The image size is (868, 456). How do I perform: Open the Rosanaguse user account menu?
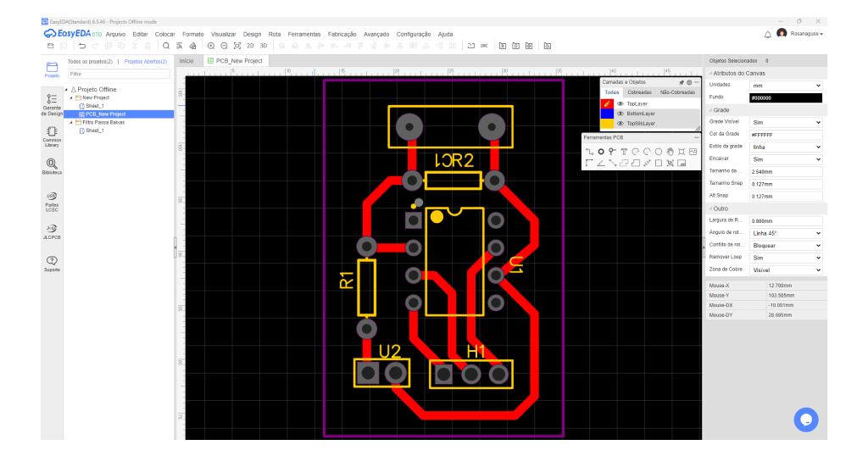[x=806, y=34]
